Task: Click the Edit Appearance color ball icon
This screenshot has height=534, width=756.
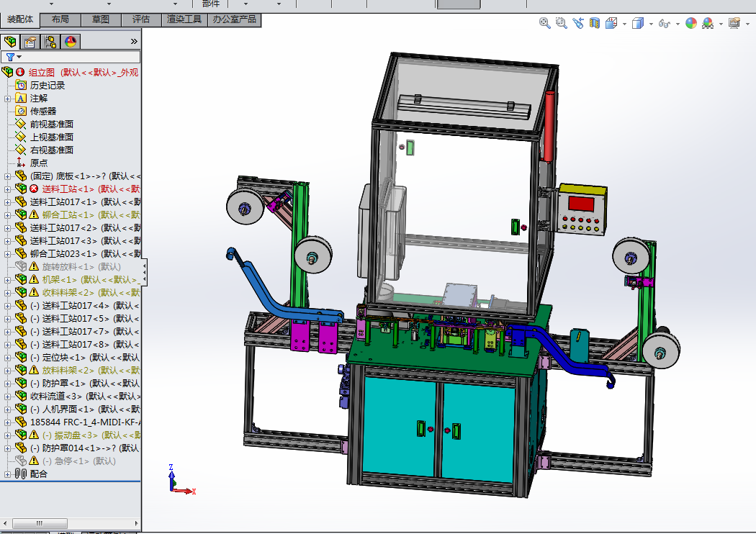Action: point(691,23)
